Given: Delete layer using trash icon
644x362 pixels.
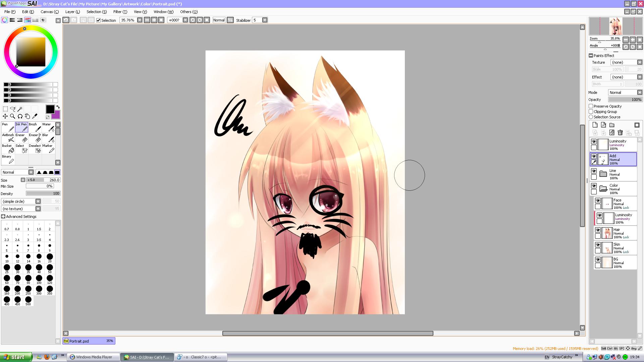Looking at the screenshot, I should click(x=620, y=133).
